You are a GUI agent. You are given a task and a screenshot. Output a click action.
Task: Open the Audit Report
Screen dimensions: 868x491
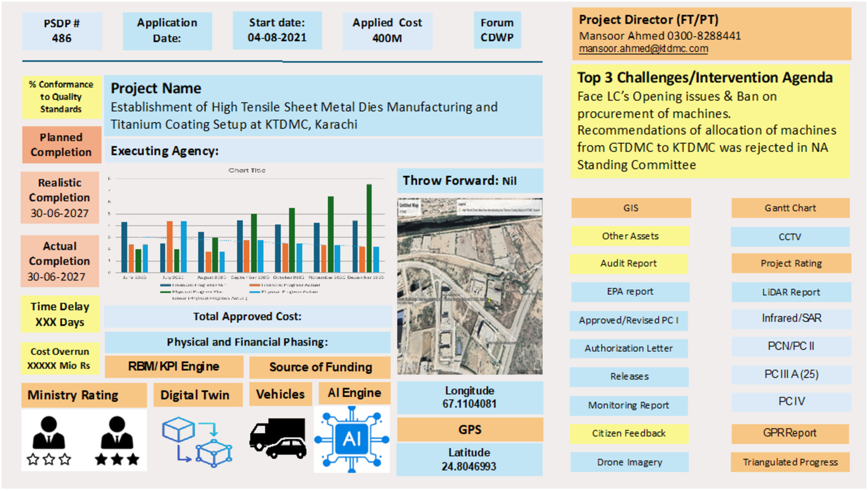[x=629, y=263]
